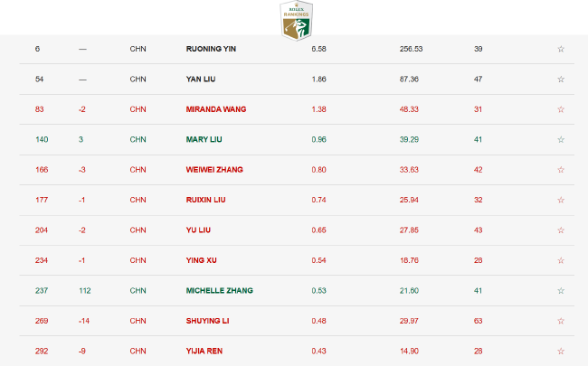Click rank 204 in Yu Liu's row
588x366 pixels.
(x=42, y=230)
